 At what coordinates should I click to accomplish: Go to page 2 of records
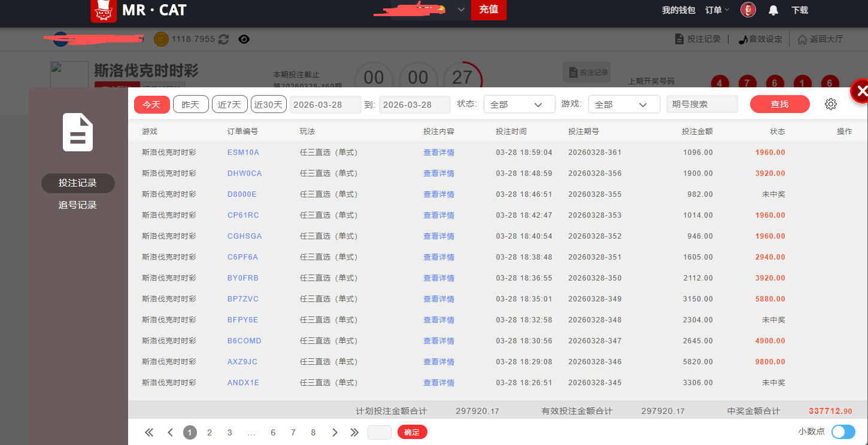coord(210,432)
